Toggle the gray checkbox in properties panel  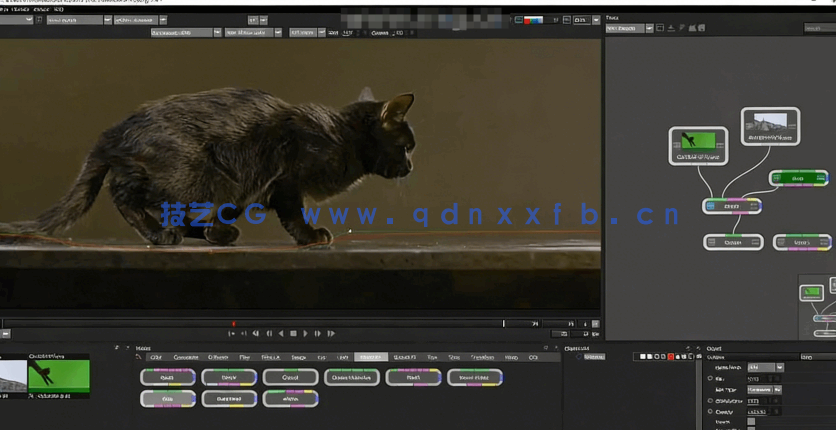[x=751, y=422]
